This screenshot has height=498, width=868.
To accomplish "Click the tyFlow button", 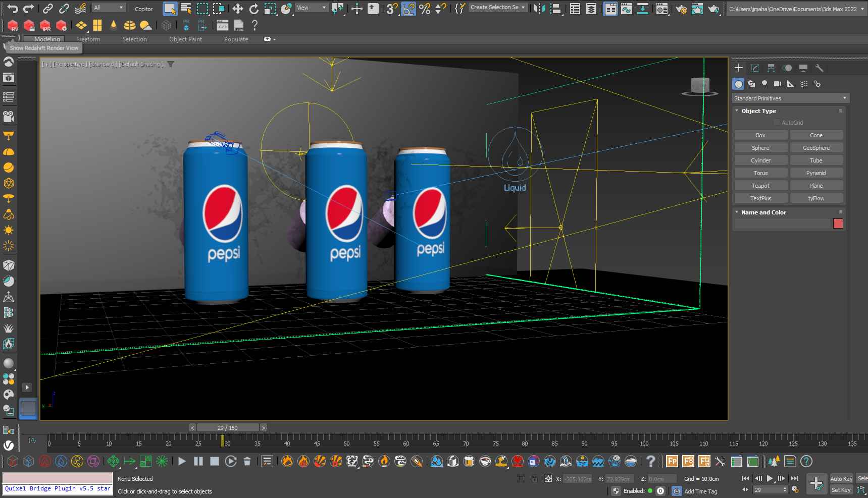I will point(816,198).
